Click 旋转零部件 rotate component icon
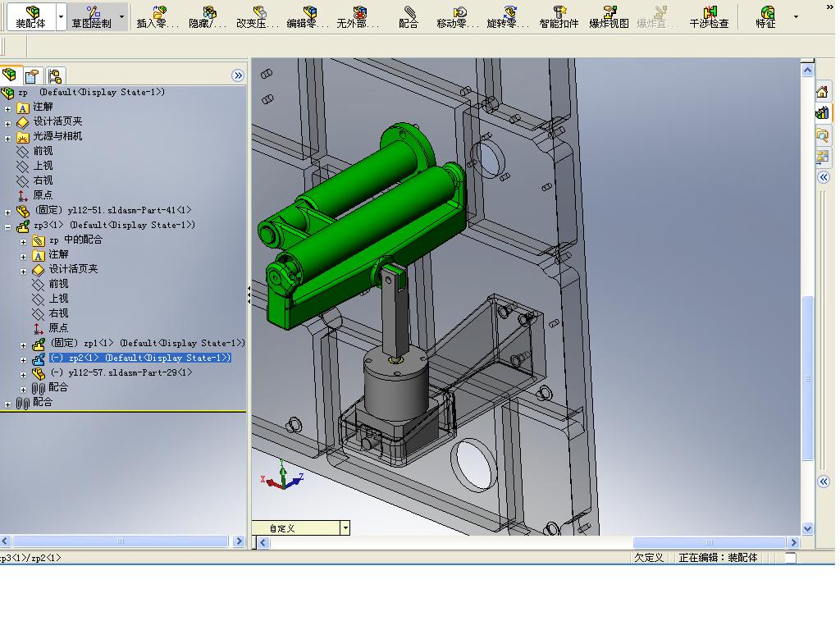Image resolution: width=840 pixels, height=630 pixels. point(508,16)
